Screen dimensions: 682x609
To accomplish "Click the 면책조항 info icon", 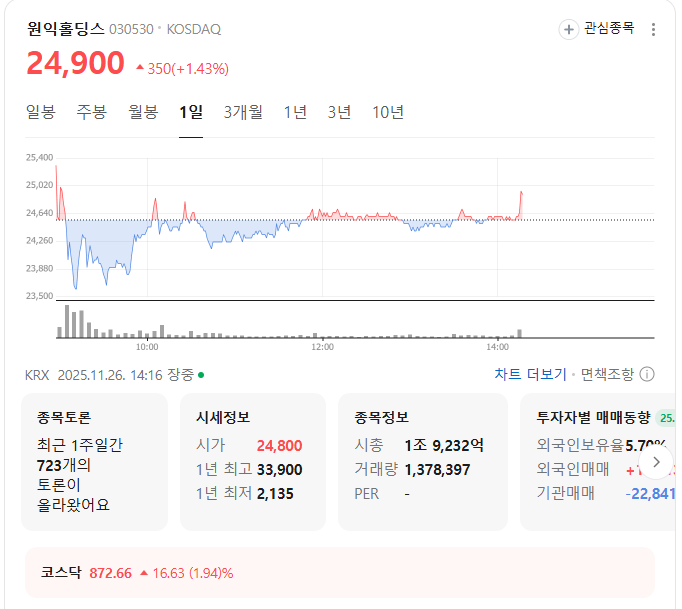I will [647, 375].
